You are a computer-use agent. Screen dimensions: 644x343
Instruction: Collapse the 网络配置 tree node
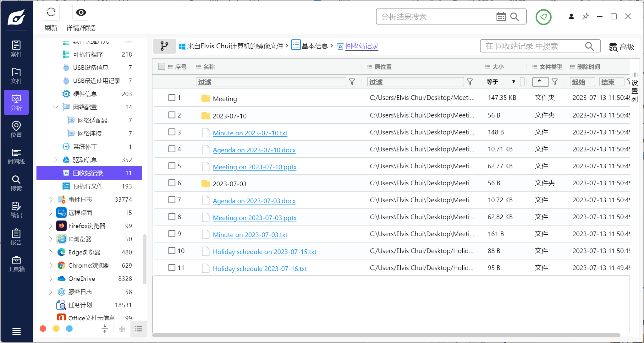(56, 107)
